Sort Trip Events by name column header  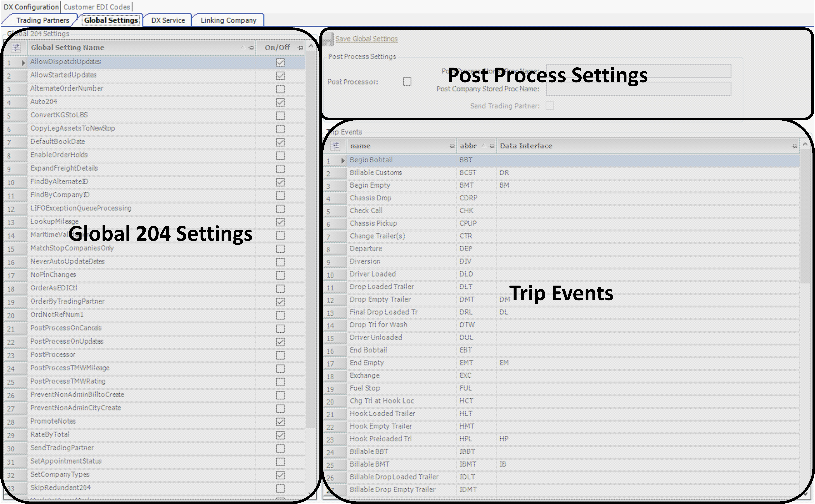pyautogui.click(x=402, y=146)
